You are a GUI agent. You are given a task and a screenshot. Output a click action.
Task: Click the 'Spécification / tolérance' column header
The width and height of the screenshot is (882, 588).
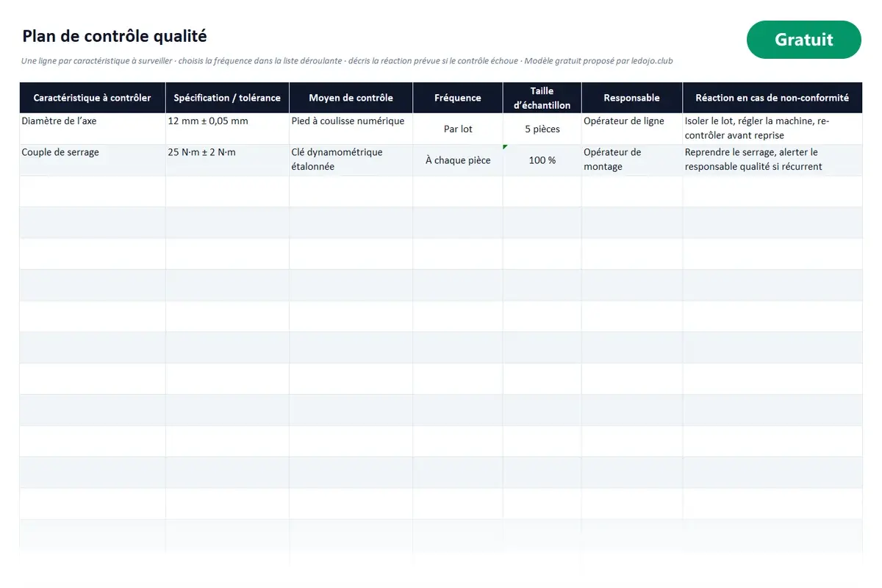227,98
